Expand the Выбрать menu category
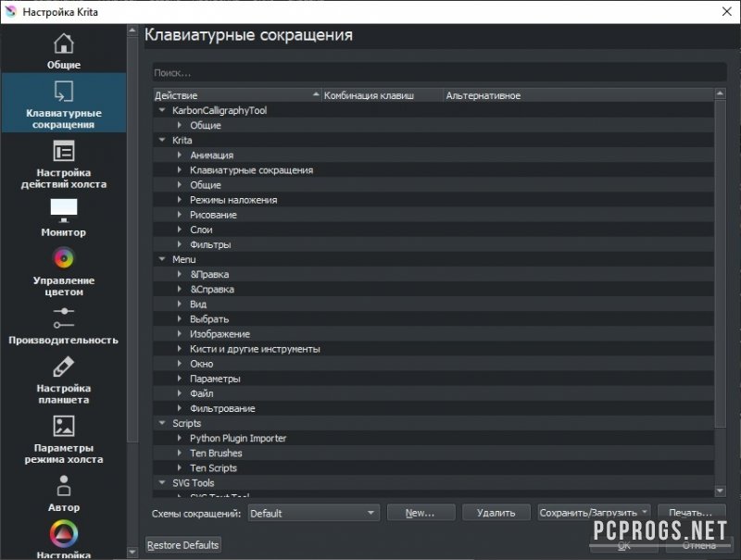Image resolution: width=741 pixels, height=560 pixels. [179, 318]
